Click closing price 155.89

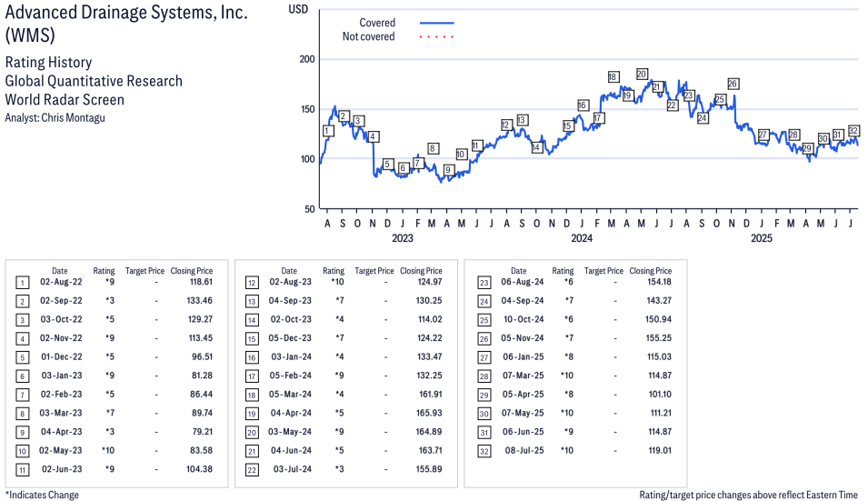[x=429, y=469]
